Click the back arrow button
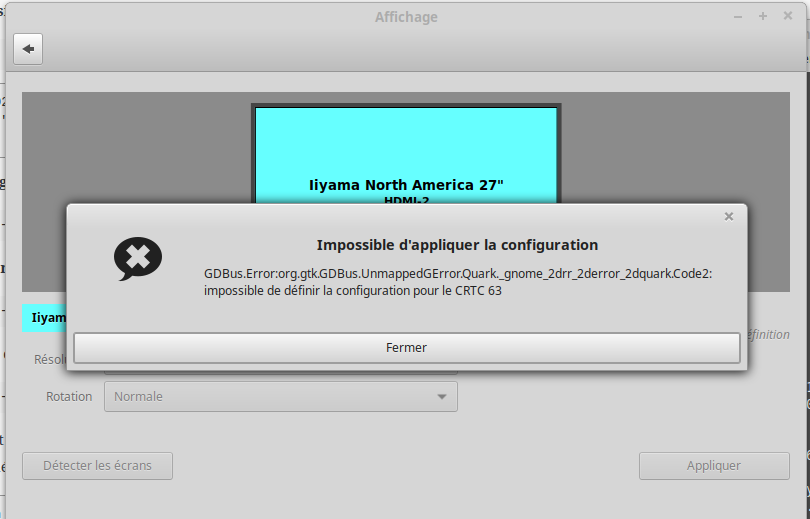The width and height of the screenshot is (810, 519). (x=28, y=49)
